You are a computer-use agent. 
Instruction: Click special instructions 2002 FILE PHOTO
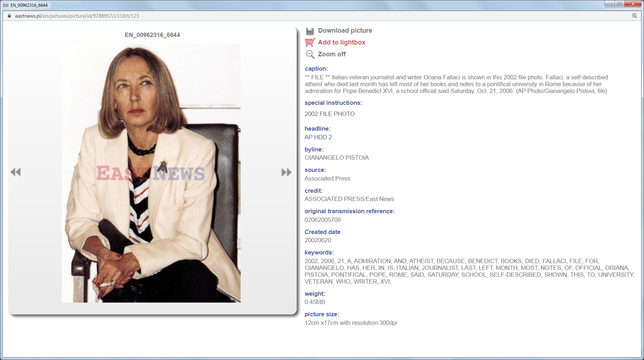click(x=330, y=114)
